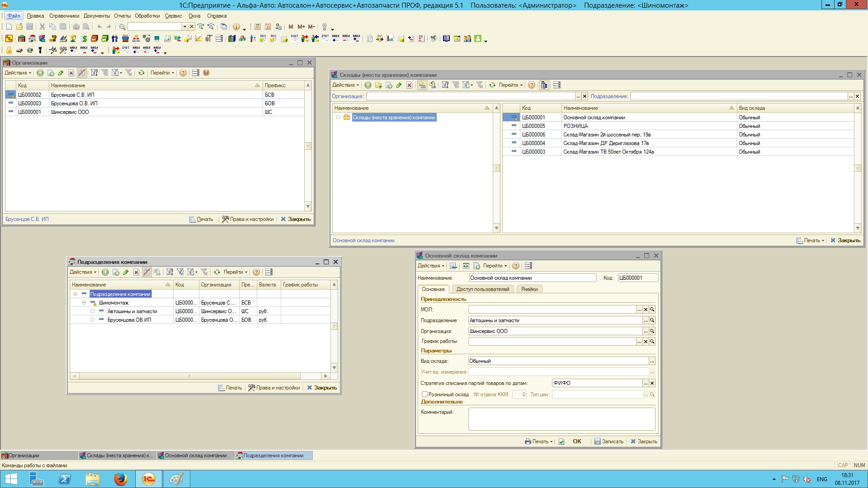Click the megaphone icon in second toolbar row
Screen dimensions: 868x488
434,39
